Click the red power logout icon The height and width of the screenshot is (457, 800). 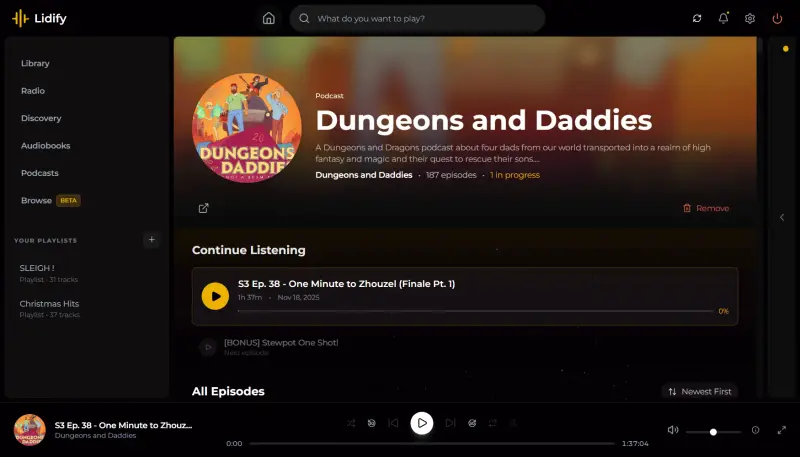777,18
